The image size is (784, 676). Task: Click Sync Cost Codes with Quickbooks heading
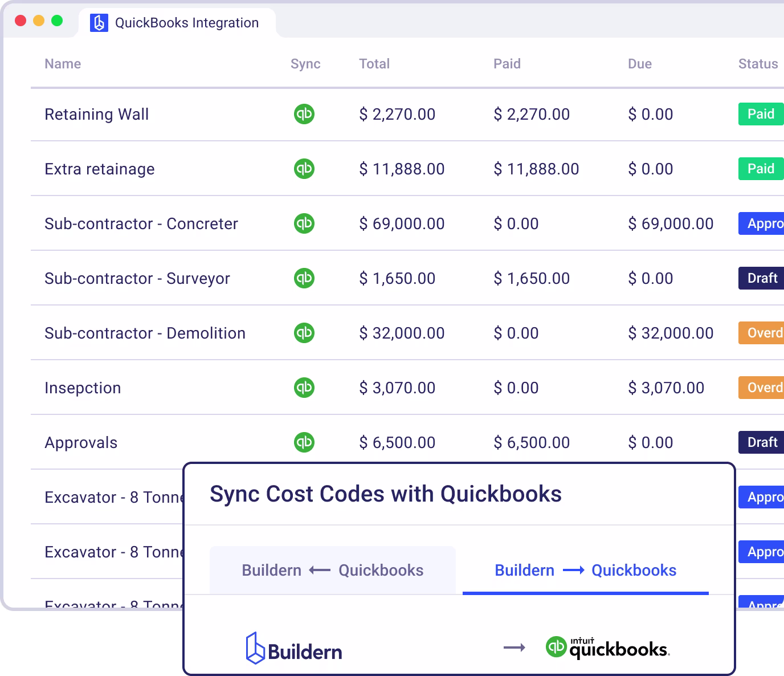point(386,494)
